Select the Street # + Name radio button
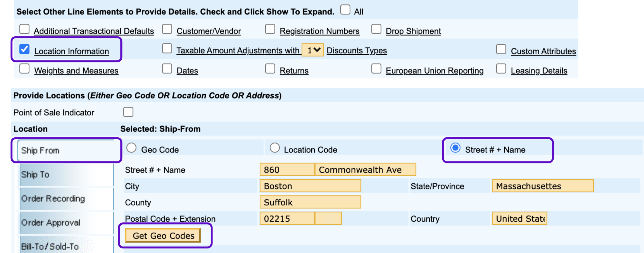The image size is (644, 253). point(455,148)
